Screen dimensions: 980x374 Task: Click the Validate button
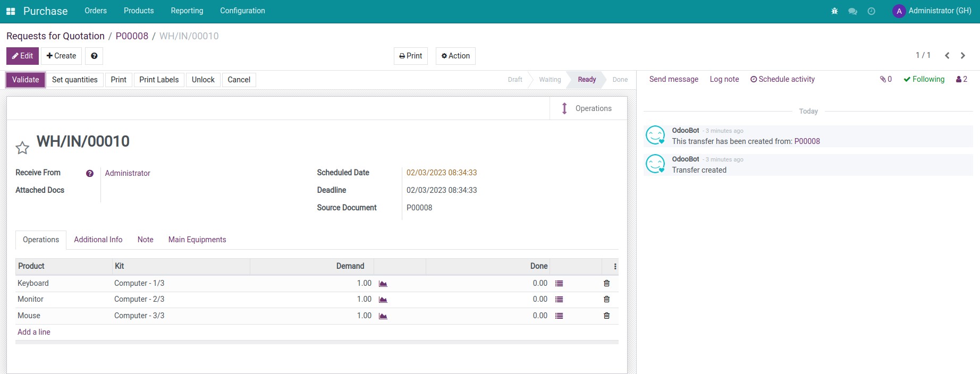(x=26, y=80)
